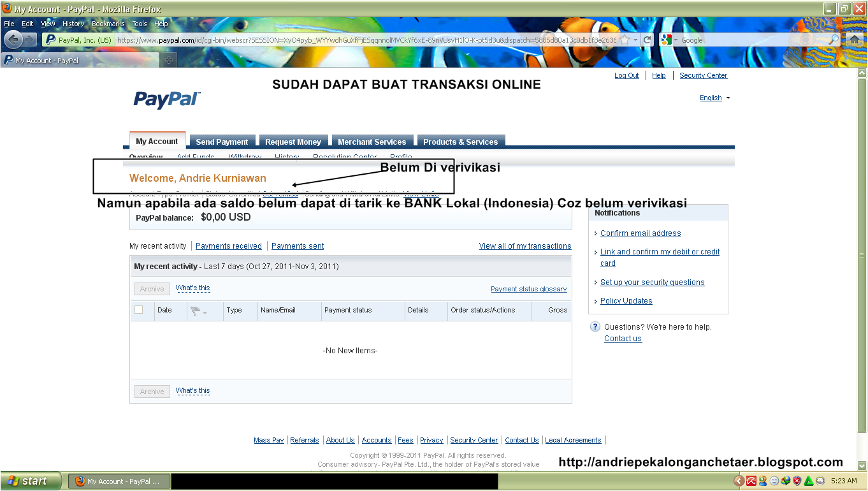Click the Firefox back navigation arrow
Image resolution: width=868 pixels, height=491 pixels.
coord(13,40)
